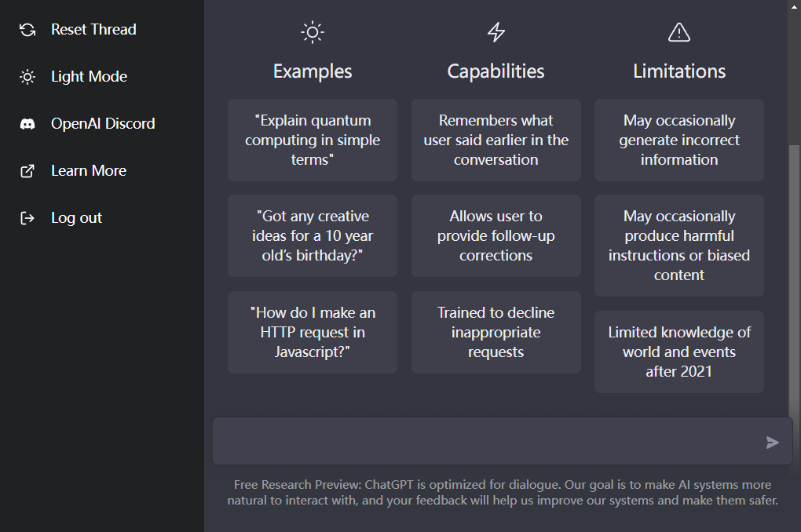This screenshot has width=801, height=532.
Task: Click the lightning bolt Capabilities icon
Action: 496,32
